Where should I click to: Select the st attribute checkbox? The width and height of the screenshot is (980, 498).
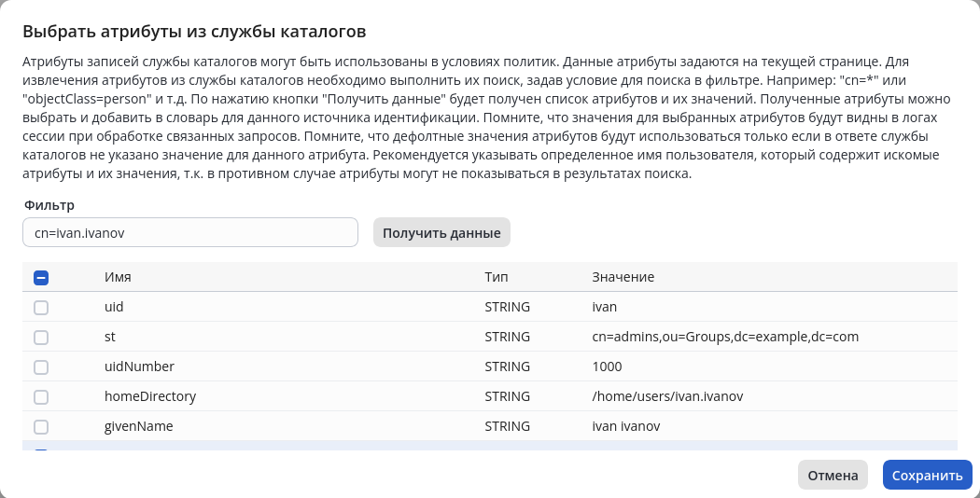click(41, 337)
